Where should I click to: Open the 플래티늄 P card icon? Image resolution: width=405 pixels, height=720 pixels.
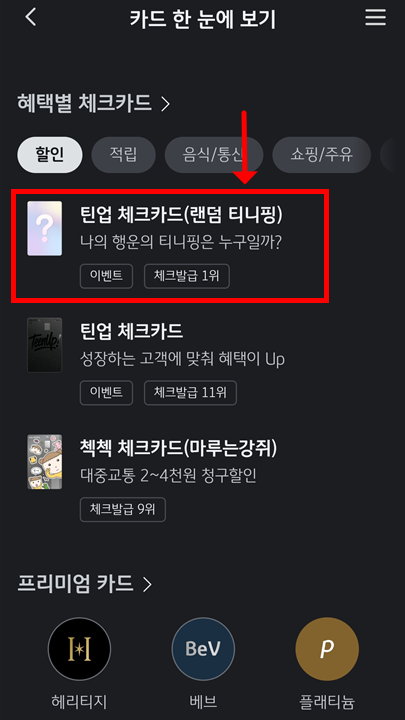click(327, 648)
